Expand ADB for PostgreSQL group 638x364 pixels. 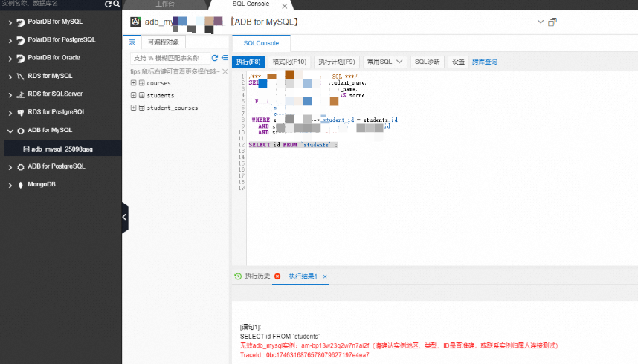click(x=10, y=167)
